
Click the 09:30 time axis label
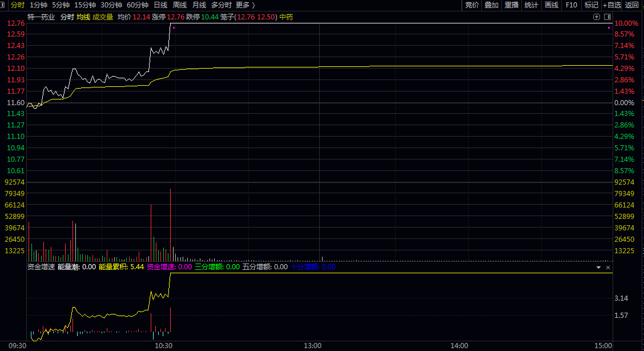click(17, 346)
